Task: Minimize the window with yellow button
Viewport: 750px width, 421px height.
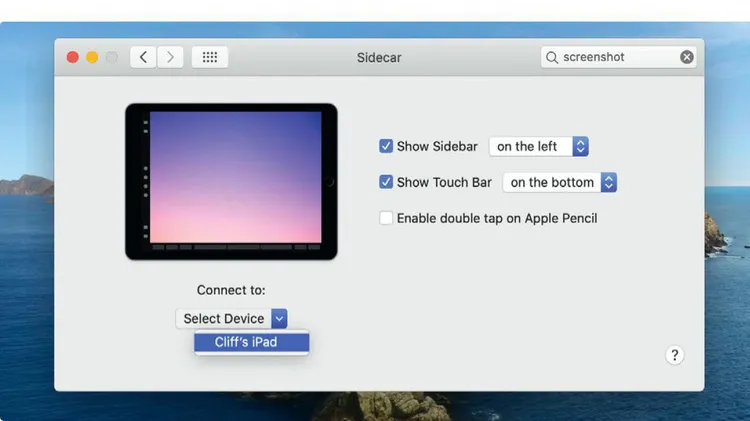Action: click(x=92, y=57)
